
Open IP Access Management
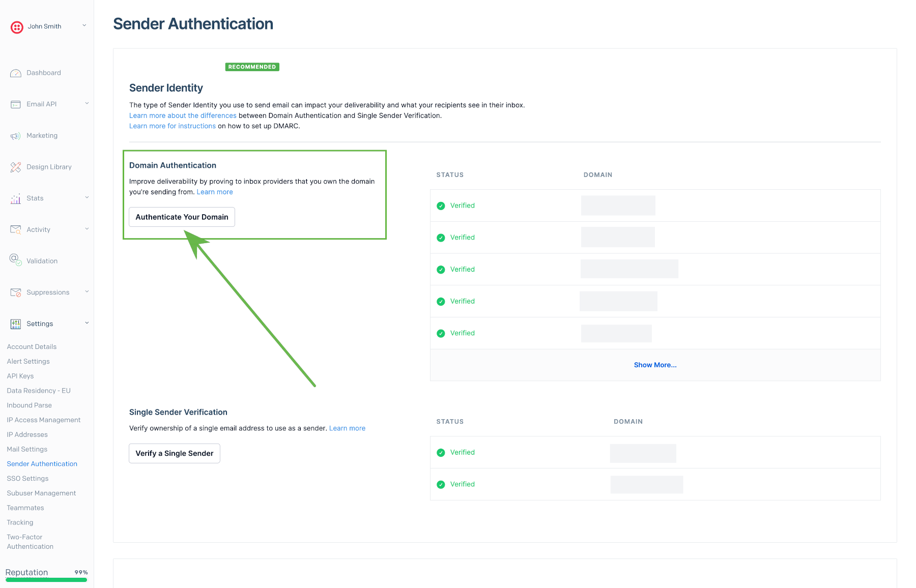44,420
